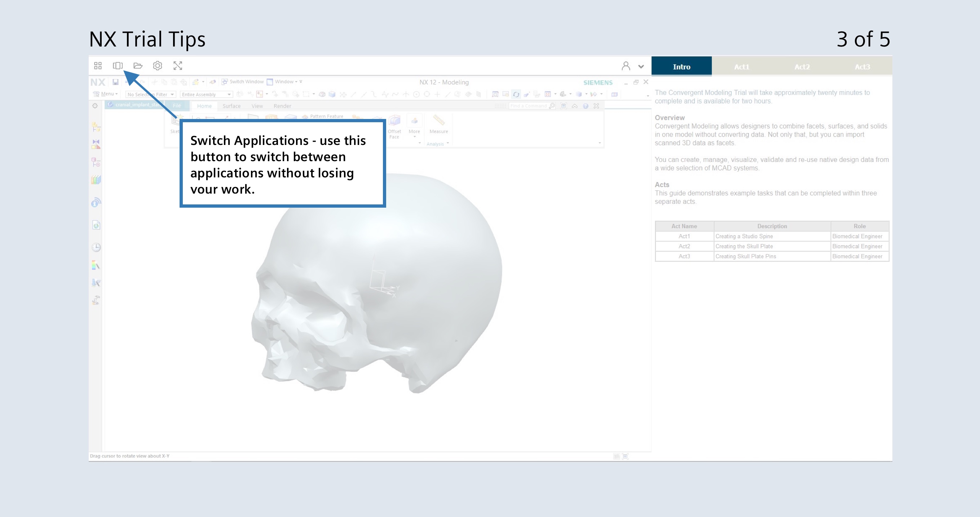The height and width of the screenshot is (517, 980).
Task: Select the Home ribbon tab
Action: (x=204, y=106)
